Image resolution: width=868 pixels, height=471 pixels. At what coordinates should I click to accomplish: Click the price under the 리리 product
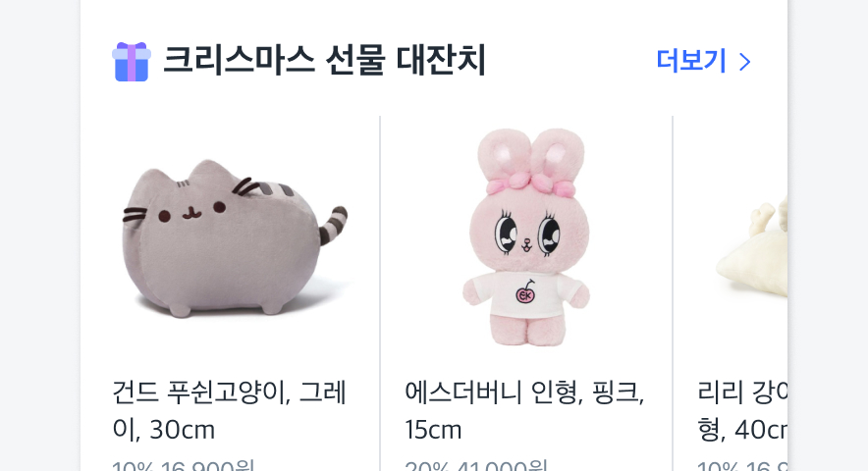[x=766, y=465]
